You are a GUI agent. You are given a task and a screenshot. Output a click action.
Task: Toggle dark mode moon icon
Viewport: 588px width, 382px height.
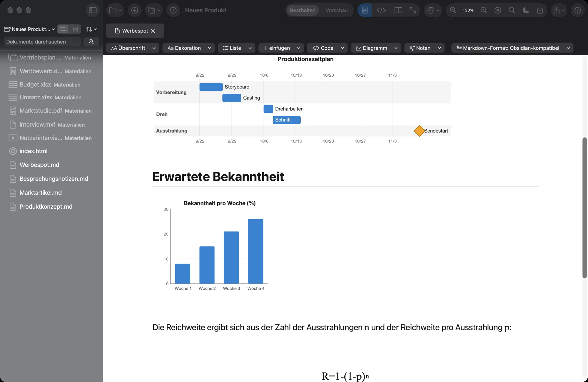526,10
